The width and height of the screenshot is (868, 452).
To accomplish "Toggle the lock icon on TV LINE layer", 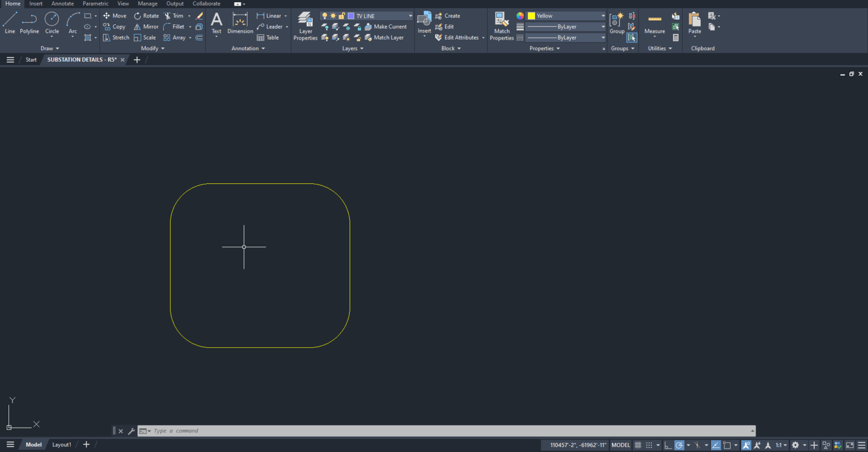I will (341, 16).
